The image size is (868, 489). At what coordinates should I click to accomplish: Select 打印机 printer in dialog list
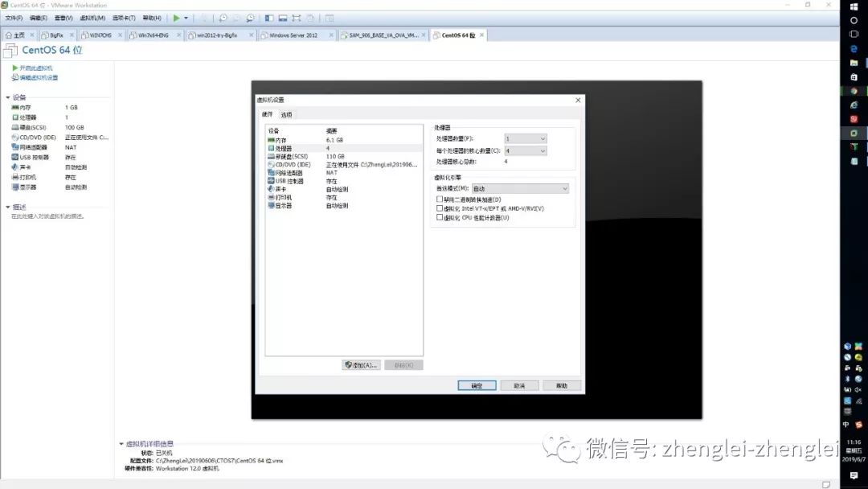[343, 197]
